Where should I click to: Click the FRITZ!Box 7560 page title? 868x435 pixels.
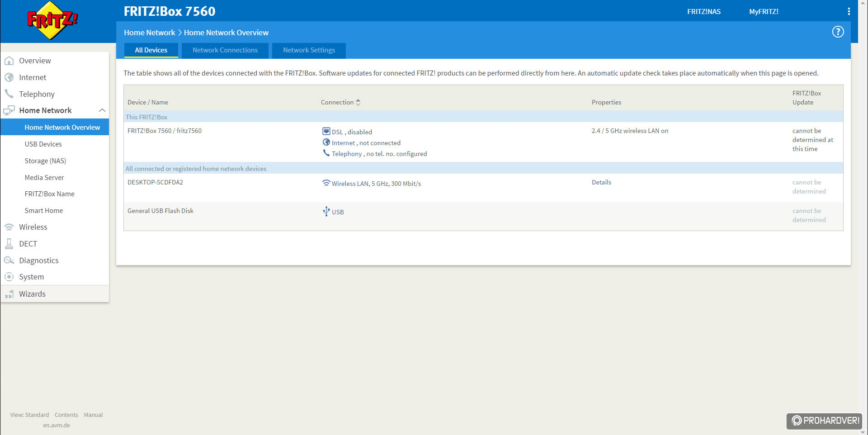(170, 11)
